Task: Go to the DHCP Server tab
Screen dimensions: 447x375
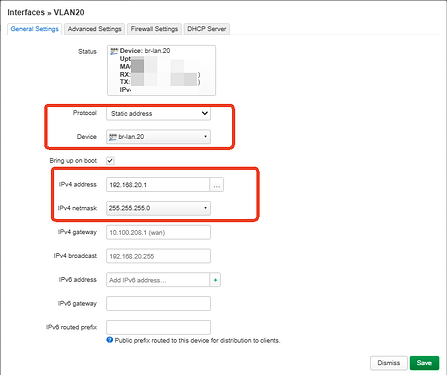Action: (x=207, y=29)
